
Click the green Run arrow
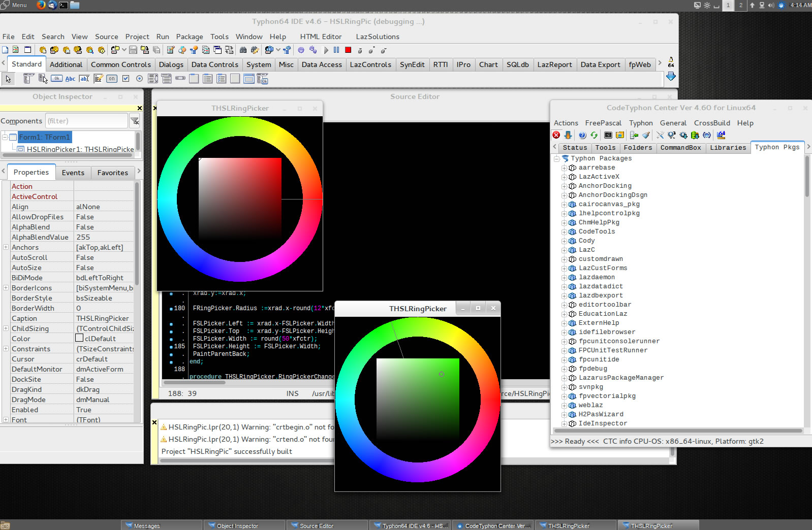326,50
